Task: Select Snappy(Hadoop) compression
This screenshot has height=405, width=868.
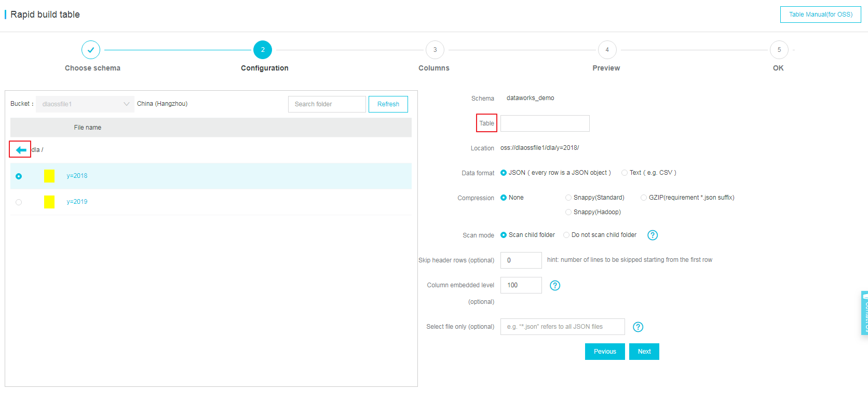Action: [568, 212]
